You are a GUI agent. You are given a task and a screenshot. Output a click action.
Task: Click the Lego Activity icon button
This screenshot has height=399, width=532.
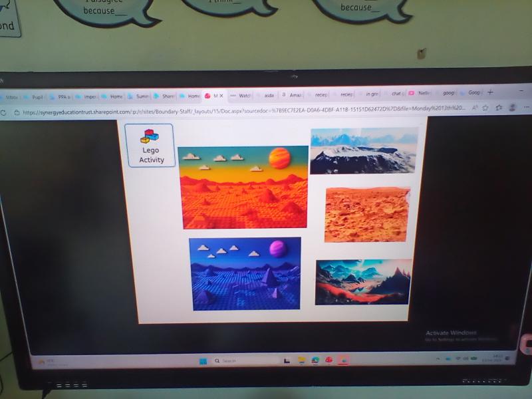click(x=150, y=145)
